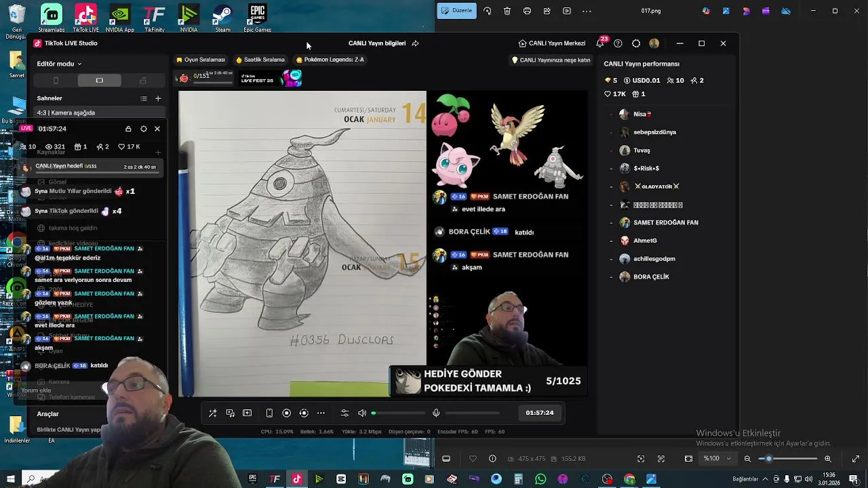This screenshot has width=868, height=488.
Task: Expand the Editör modu dropdown
Action: [x=59, y=64]
